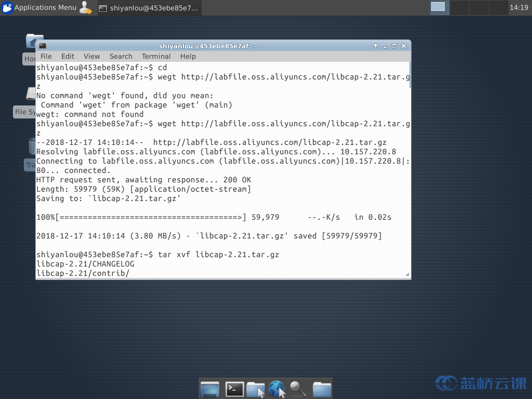Image resolution: width=532 pixels, height=399 pixels.
Task: Open the terminal View menu
Action: [x=91, y=56]
